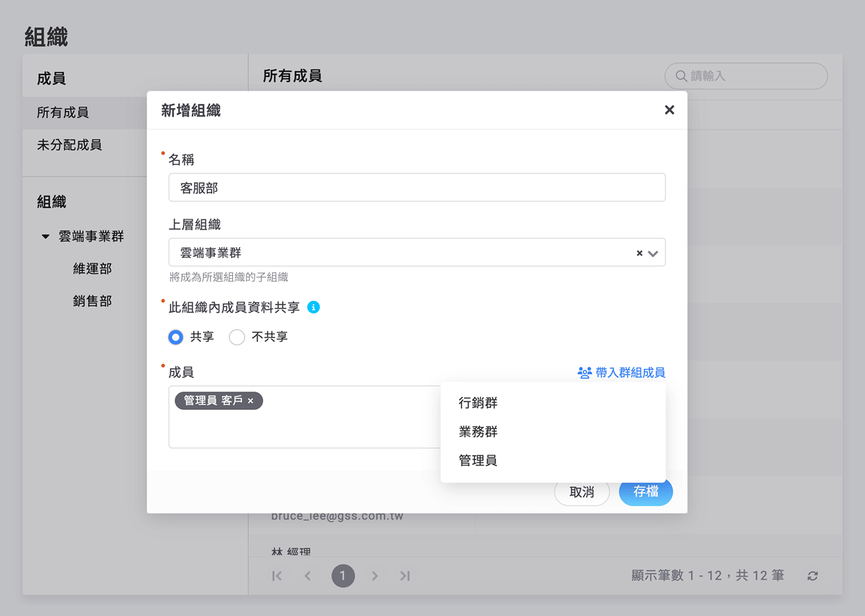Clear the 雲端事業群 selection with small x
Image resolution: width=865 pixels, height=616 pixels.
(x=639, y=253)
